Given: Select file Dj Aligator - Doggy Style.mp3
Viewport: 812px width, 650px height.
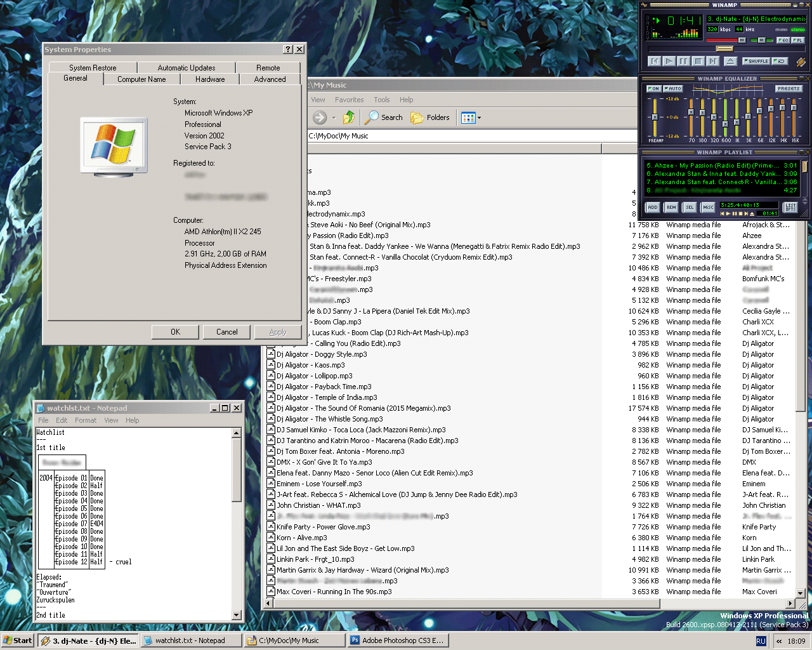Looking at the screenshot, I should [322, 354].
